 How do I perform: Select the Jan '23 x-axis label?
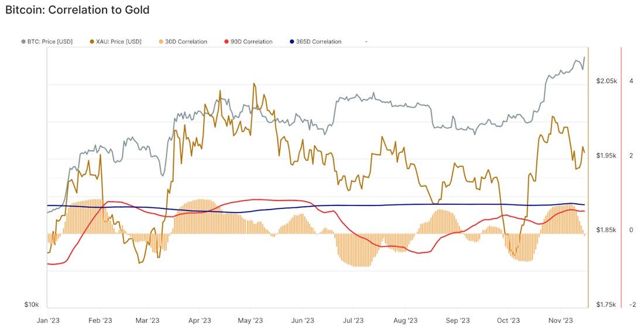47,320
